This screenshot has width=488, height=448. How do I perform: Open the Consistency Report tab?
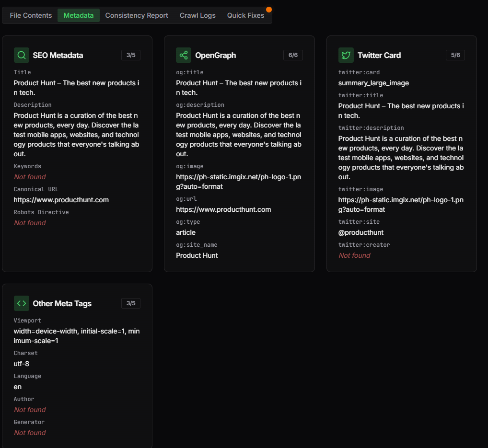pyautogui.click(x=137, y=15)
